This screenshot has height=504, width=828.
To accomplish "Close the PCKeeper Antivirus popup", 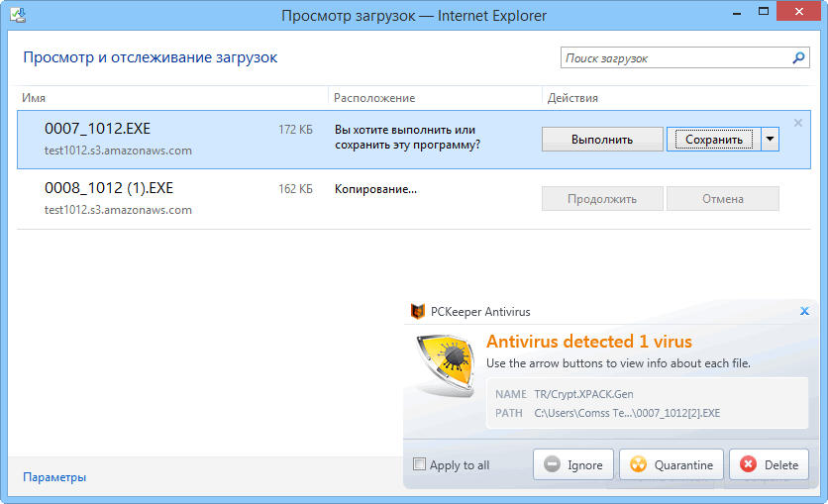I will [x=804, y=311].
